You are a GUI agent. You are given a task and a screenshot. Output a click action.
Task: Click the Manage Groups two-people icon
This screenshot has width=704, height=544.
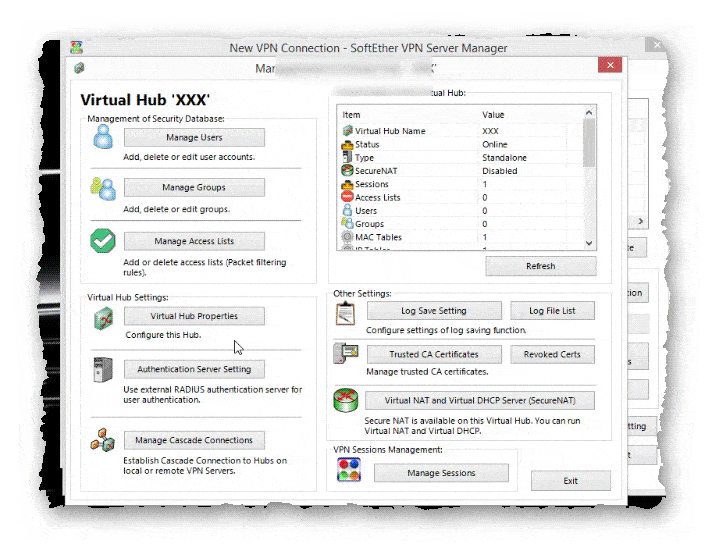click(x=103, y=189)
